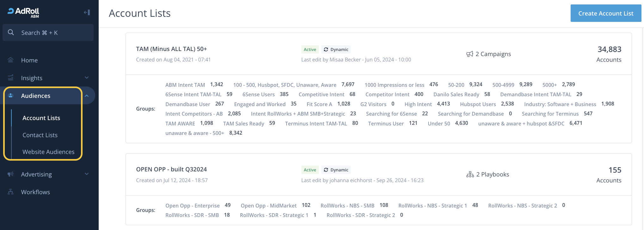Click the Insights chart icon

(x=11, y=78)
